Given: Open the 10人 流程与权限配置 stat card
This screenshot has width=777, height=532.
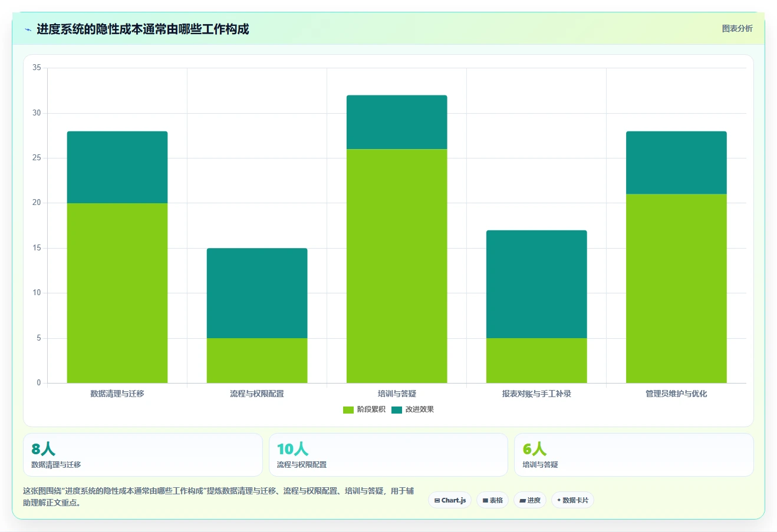Looking at the screenshot, I should [388, 455].
